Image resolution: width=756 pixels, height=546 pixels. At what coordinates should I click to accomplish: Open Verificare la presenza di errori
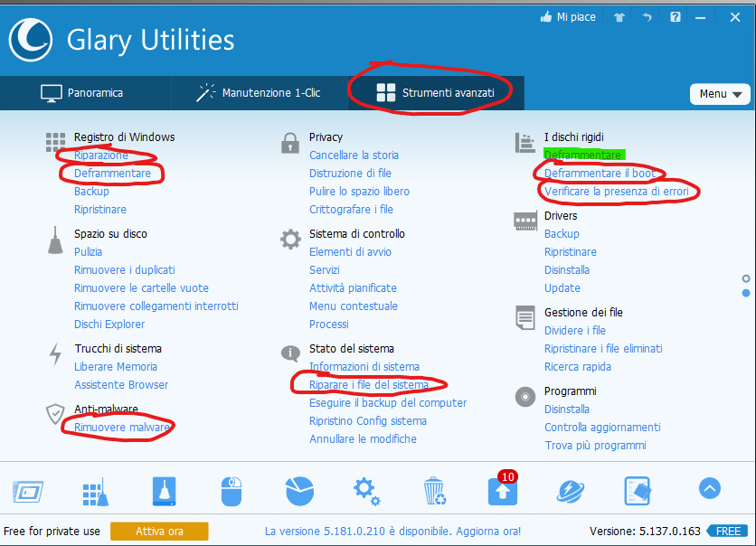click(x=617, y=192)
